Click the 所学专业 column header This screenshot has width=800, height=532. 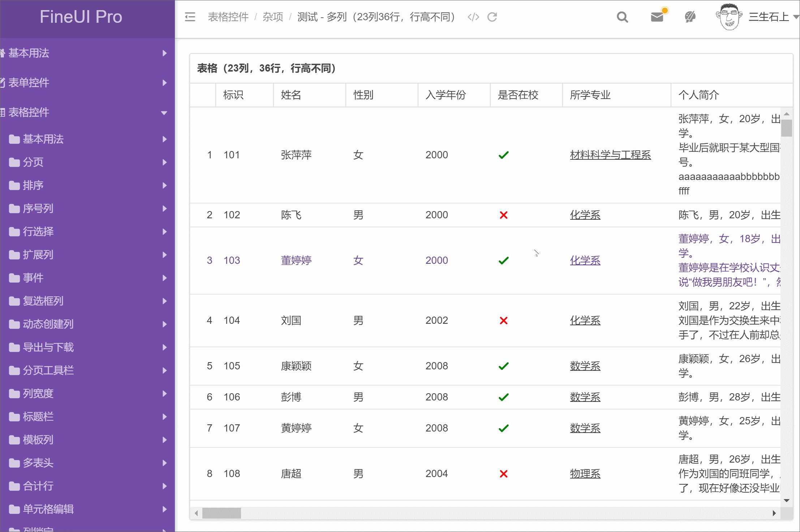[x=616, y=95]
